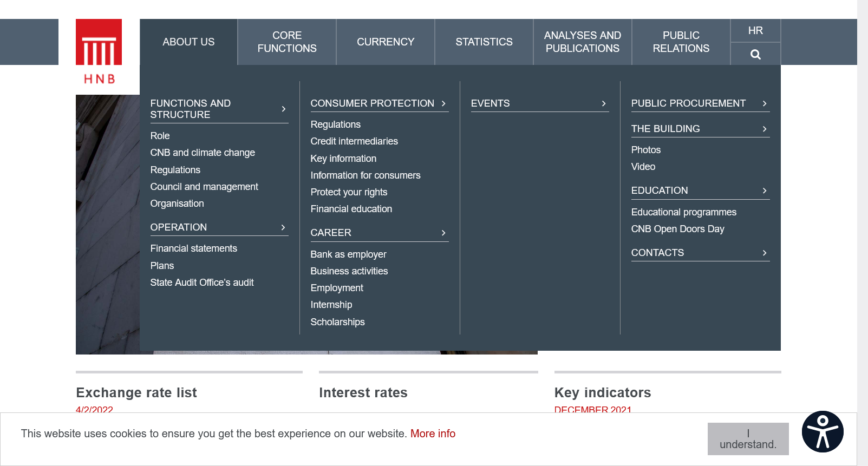Expand the Consumer Protection chevron
Viewport: 868px width, 466px height.
coord(443,103)
